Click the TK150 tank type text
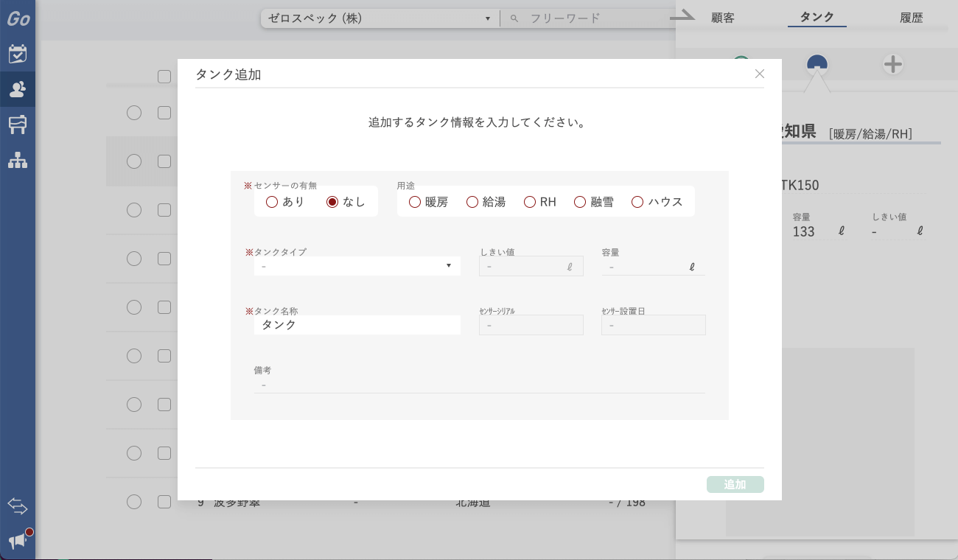This screenshot has width=958, height=560. 800,185
